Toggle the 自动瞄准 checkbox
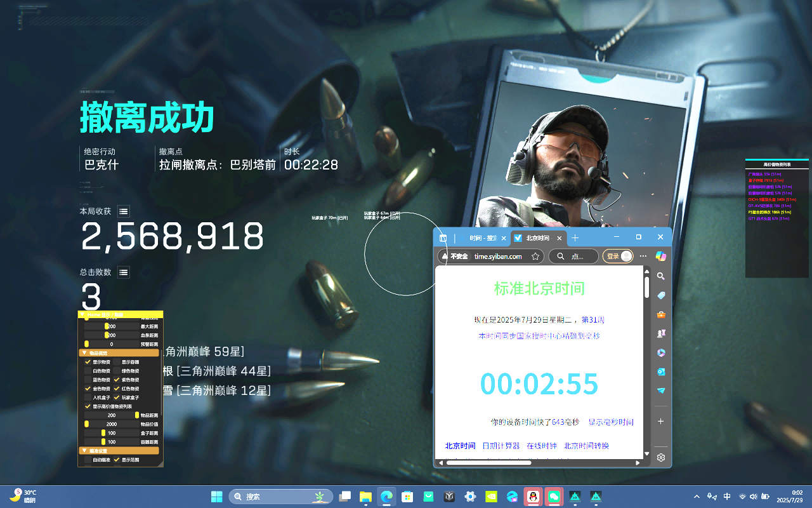Image resolution: width=812 pixels, height=508 pixels. (88, 460)
